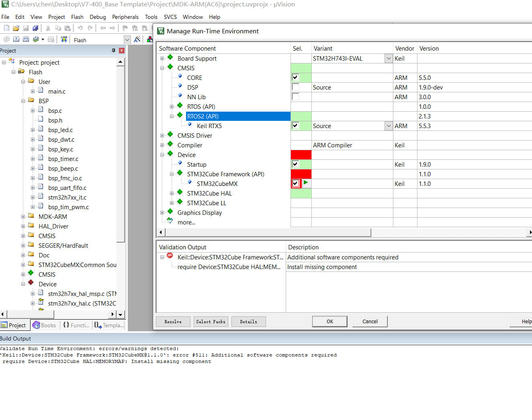Click the Build target icon
The image size is (532, 420).
[16, 39]
